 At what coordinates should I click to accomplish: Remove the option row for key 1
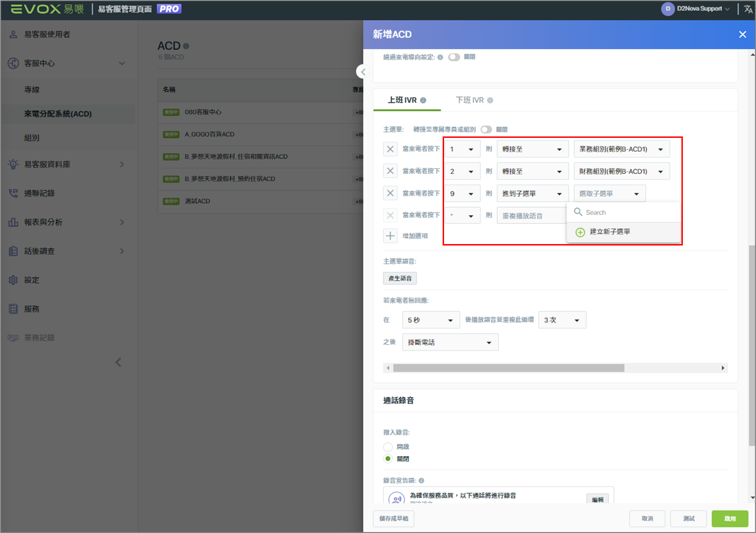tap(390, 149)
